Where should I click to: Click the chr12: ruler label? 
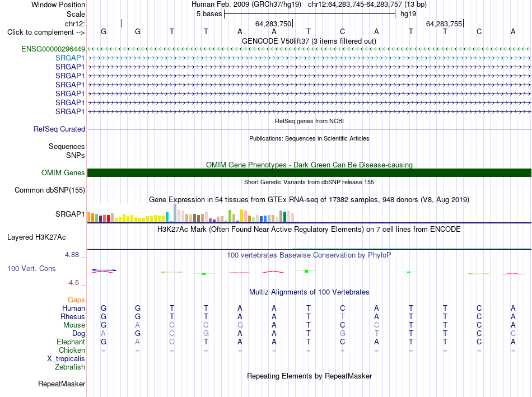(75, 24)
